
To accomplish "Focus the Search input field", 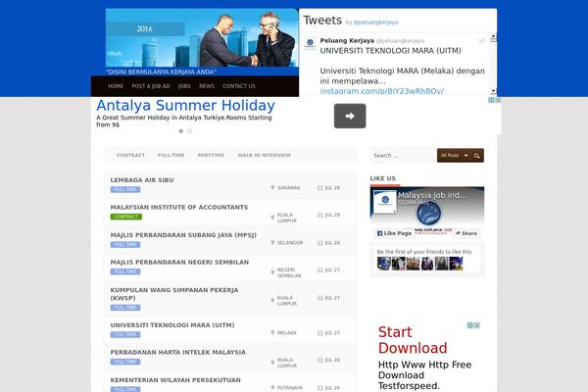I will 404,155.
